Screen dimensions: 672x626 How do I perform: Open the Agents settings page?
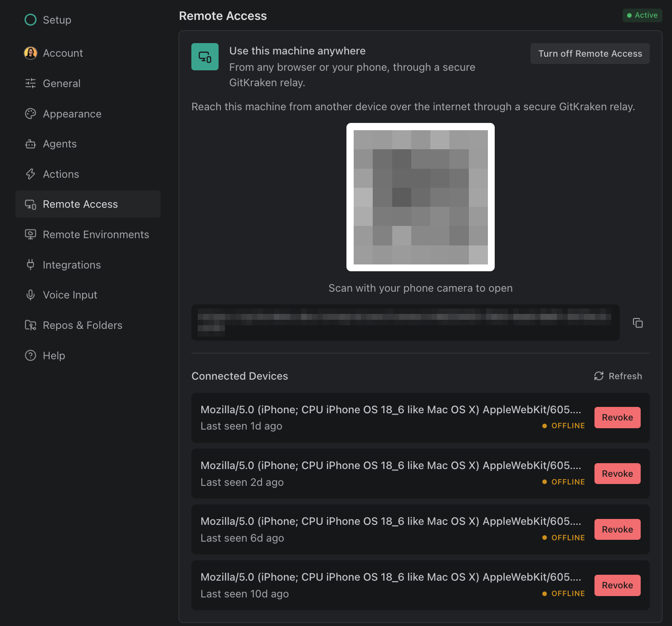(x=88, y=144)
